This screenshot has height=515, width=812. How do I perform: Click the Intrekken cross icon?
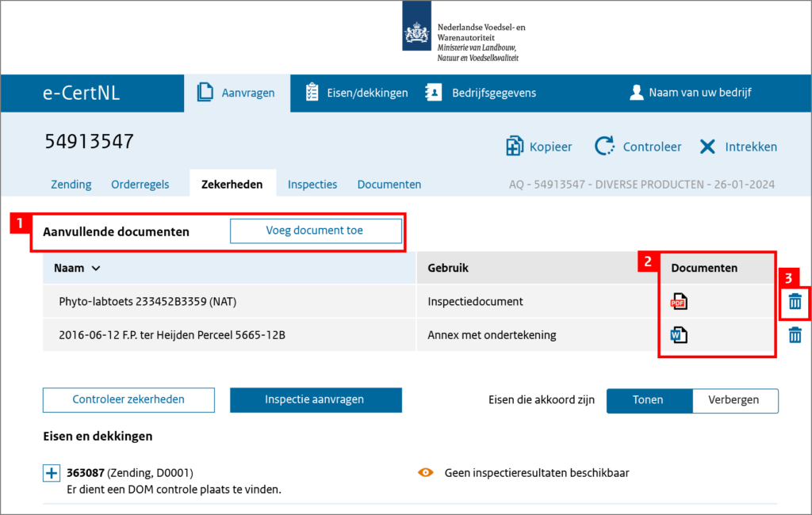(x=706, y=146)
